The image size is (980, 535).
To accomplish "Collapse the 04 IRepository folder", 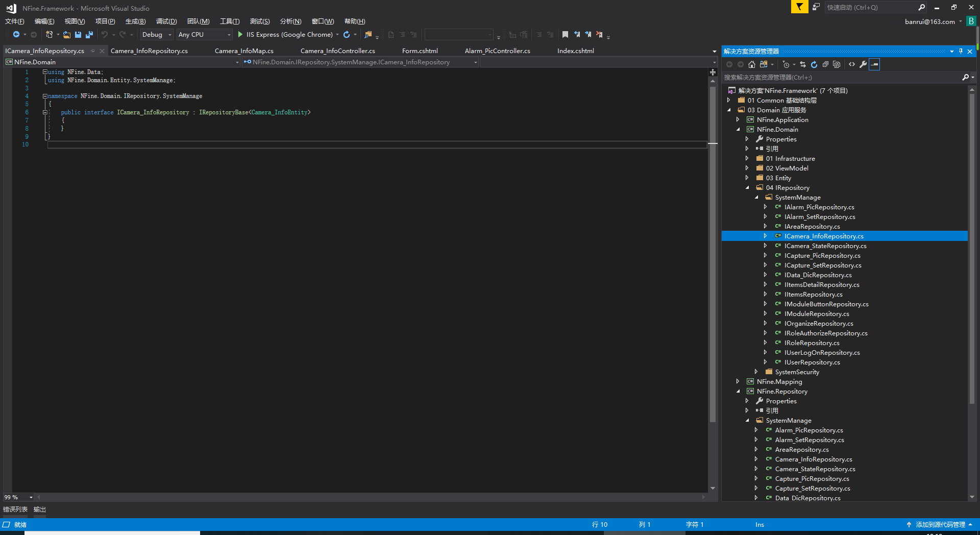I will click(747, 187).
